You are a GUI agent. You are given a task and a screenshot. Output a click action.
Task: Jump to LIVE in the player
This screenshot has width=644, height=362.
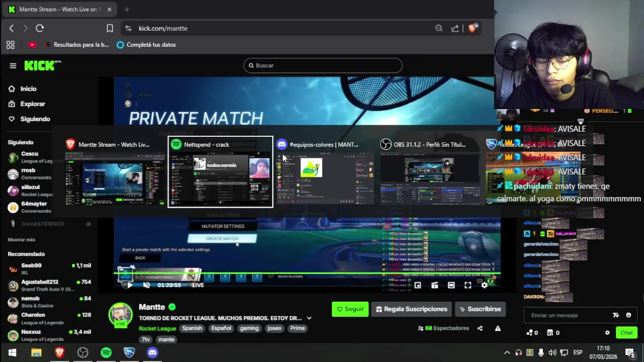[x=198, y=285]
